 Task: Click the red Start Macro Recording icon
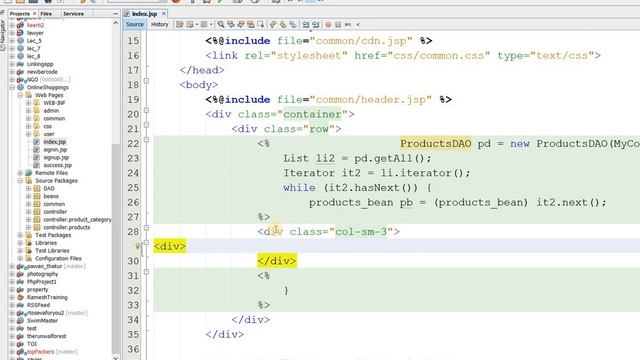pos(328,24)
